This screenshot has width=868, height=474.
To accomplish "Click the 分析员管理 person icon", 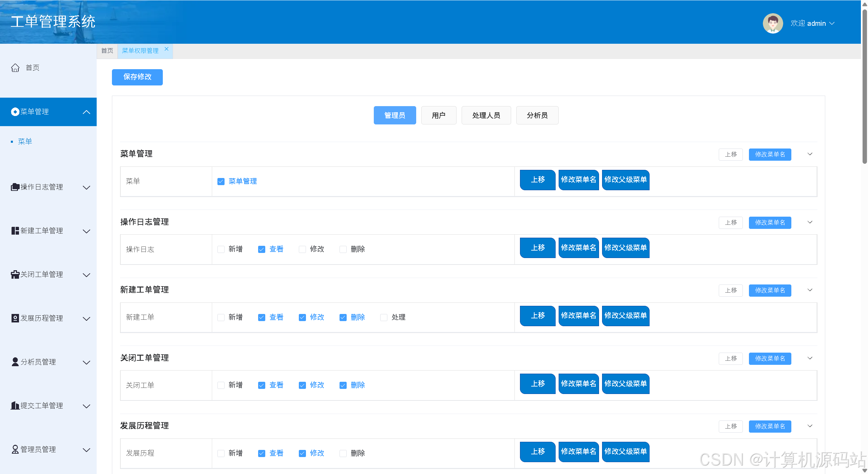I will pos(15,362).
